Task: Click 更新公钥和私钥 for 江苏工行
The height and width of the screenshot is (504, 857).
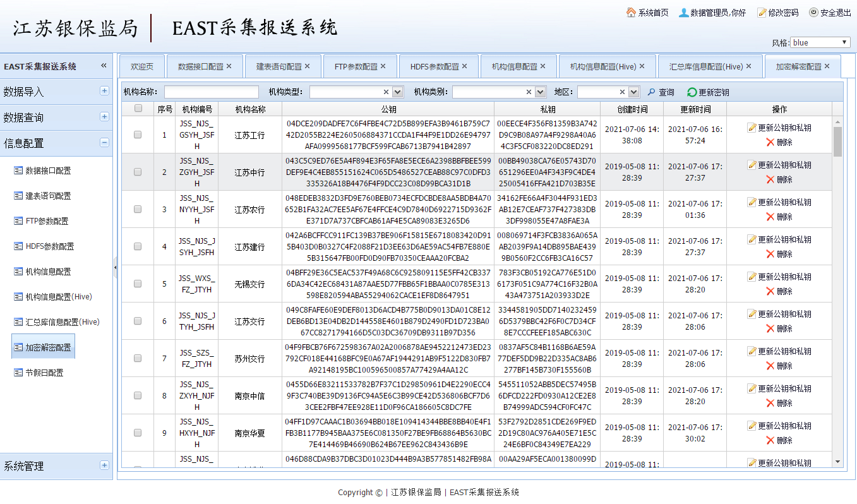Action: tap(784, 128)
